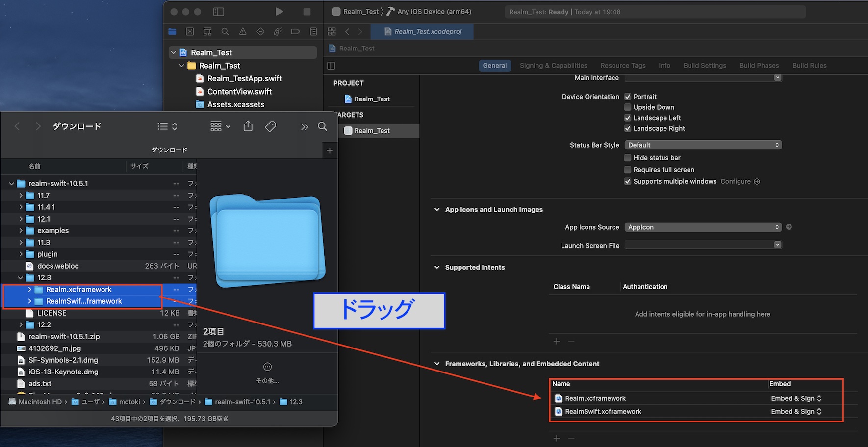Viewport: 868px width, 447px height.
Task: Show more Finder toolbar items
Action: click(x=305, y=127)
